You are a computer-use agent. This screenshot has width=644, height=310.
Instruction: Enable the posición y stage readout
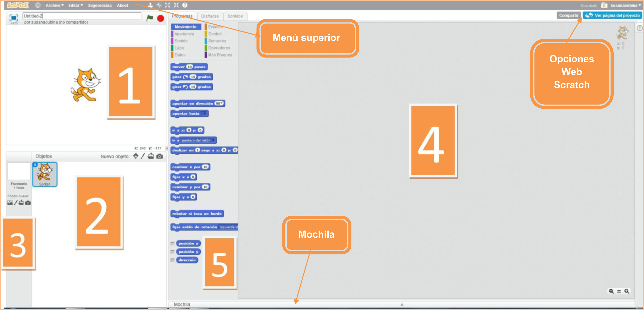[x=172, y=252]
